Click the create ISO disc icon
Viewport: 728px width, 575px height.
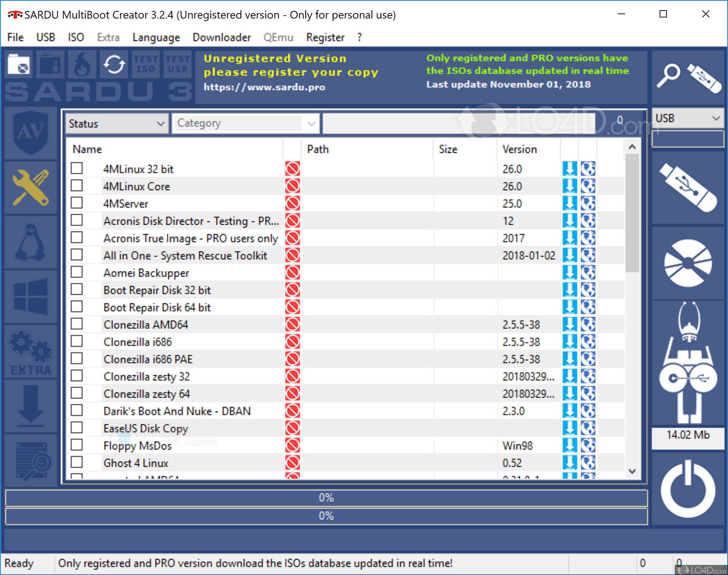(688, 263)
